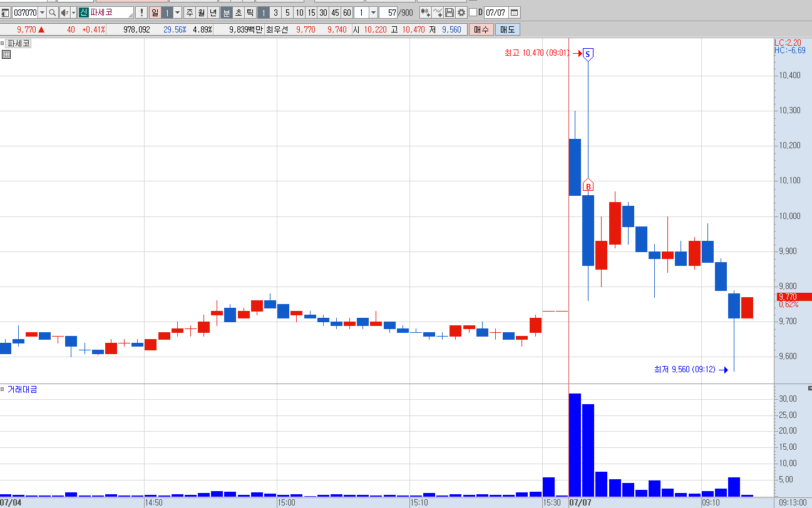Click the small square beside 파세코 chart label
Image resolution: width=812 pixels, height=508 pixels.
[3, 43]
